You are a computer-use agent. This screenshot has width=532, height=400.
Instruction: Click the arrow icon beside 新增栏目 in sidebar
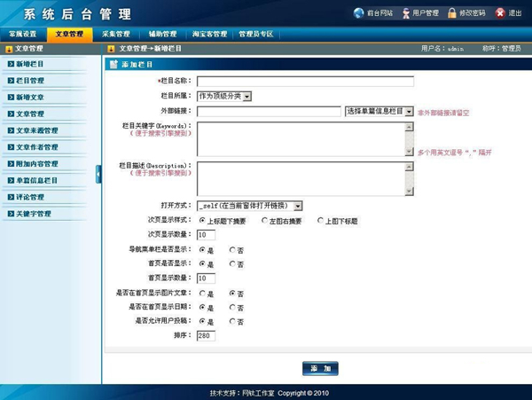(x=10, y=64)
